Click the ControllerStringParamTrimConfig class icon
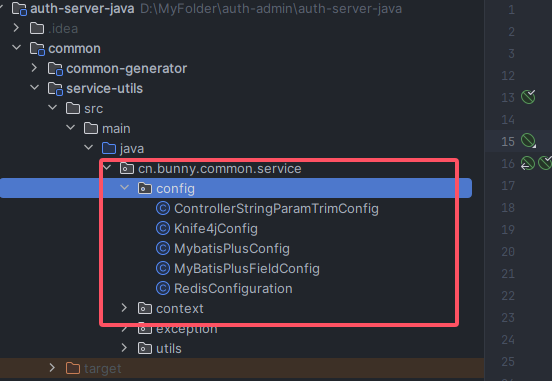Image resolution: width=552 pixels, height=381 pixels. (x=163, y=208)
